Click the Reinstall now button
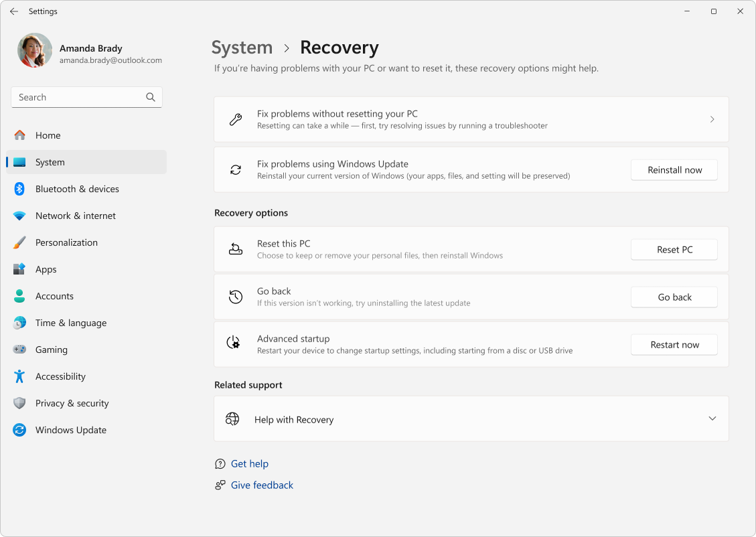 pyautogui.click(x=674, y=169)
